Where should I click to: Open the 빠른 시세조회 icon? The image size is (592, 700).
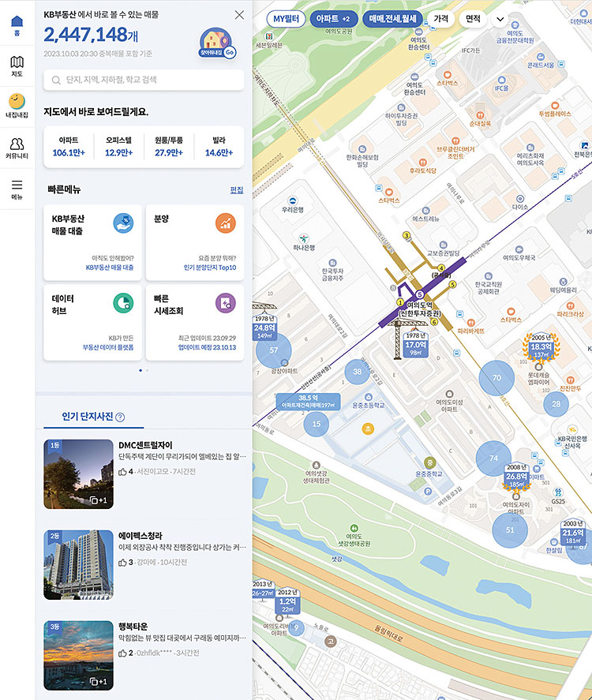(x=226, y=303)
